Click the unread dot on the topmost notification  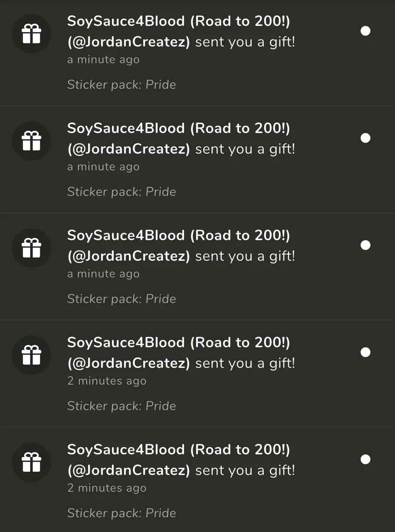[x=365, y=31]
